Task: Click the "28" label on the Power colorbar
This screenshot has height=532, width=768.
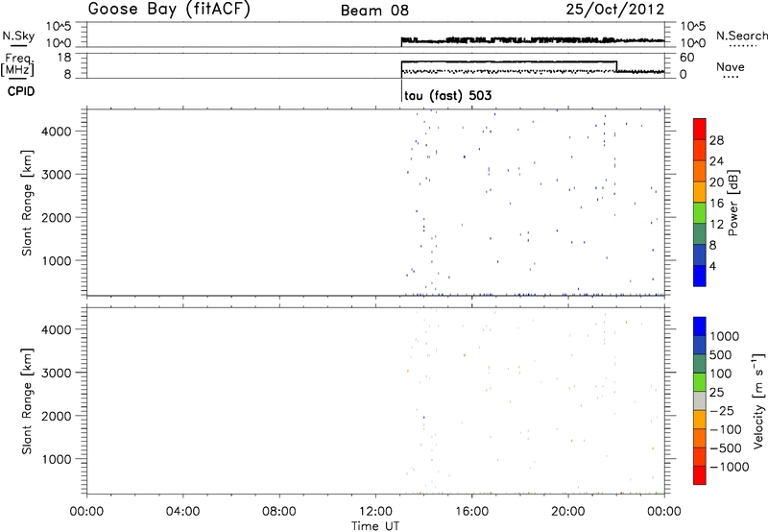Action: pyautogui.click(x=716, y=140)
